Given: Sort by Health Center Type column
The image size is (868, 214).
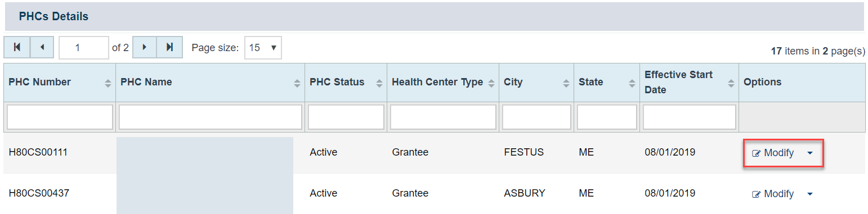Looking at the screenshot, I should 491,83.
